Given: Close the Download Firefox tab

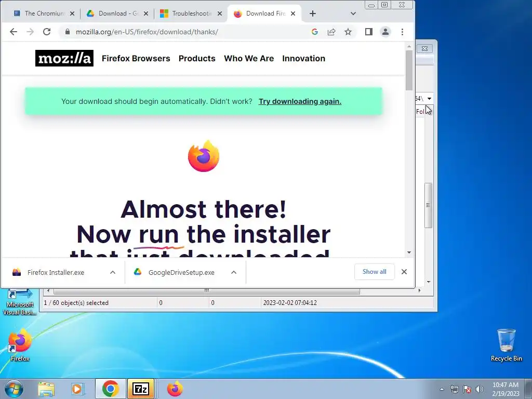Looking at the screenshot, I should coord(293,14).
